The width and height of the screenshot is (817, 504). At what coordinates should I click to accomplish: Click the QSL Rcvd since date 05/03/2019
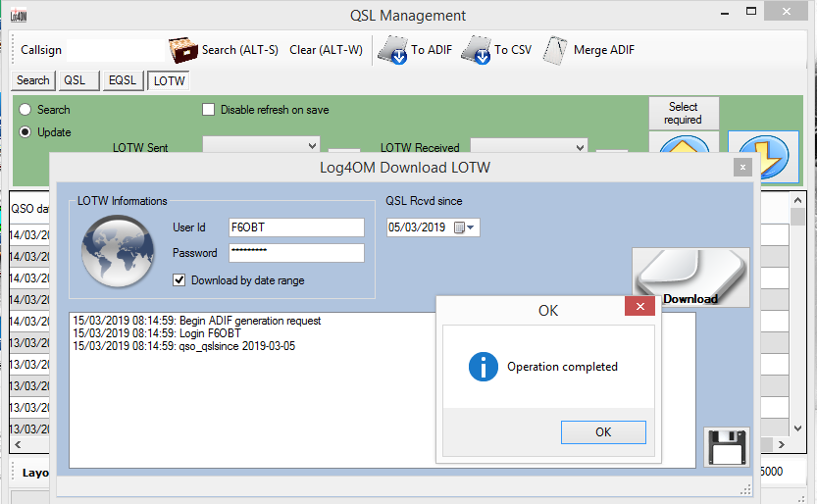(x=418, y=227)
